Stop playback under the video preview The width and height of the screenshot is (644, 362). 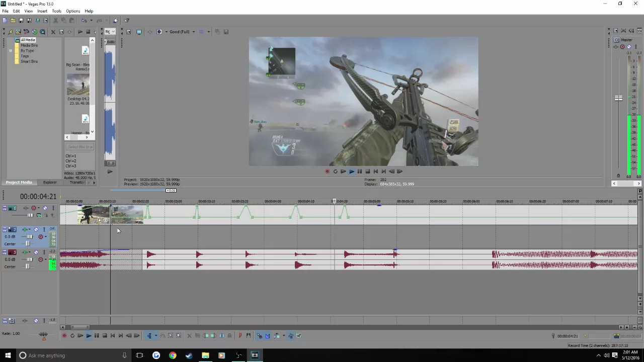(x=367, y=171)
